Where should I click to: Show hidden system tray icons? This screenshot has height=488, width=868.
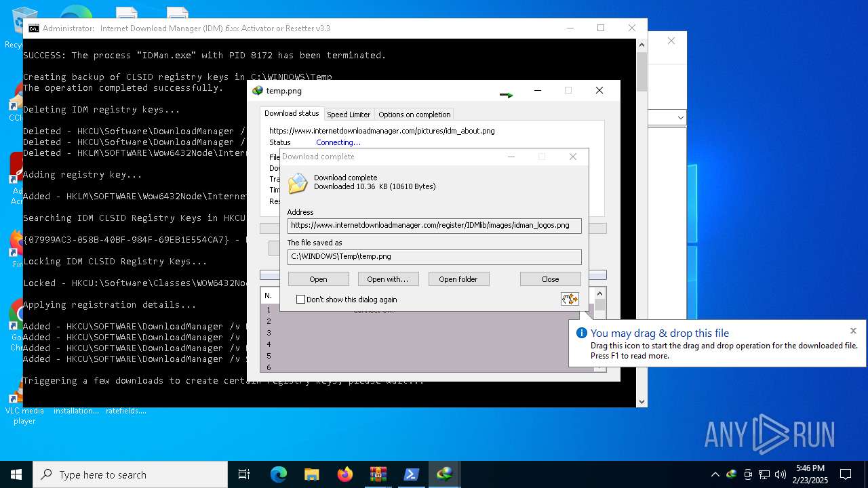point(715,474)
